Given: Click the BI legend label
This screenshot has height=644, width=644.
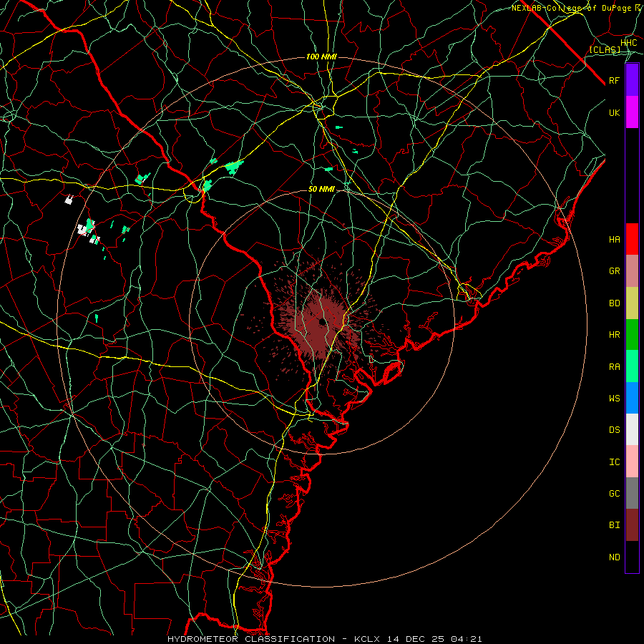Looking at the screenshot, I should click(x=614, y=525).
